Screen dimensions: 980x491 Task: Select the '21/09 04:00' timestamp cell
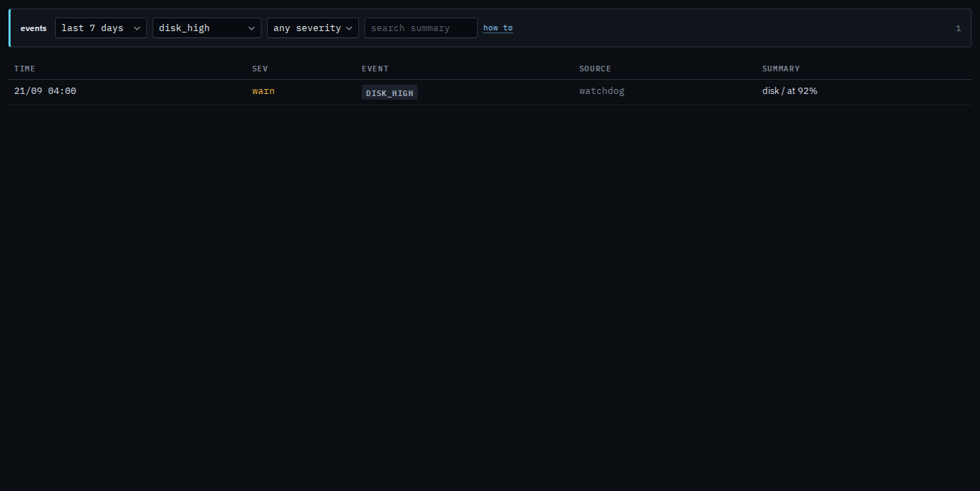pos(45,91)
